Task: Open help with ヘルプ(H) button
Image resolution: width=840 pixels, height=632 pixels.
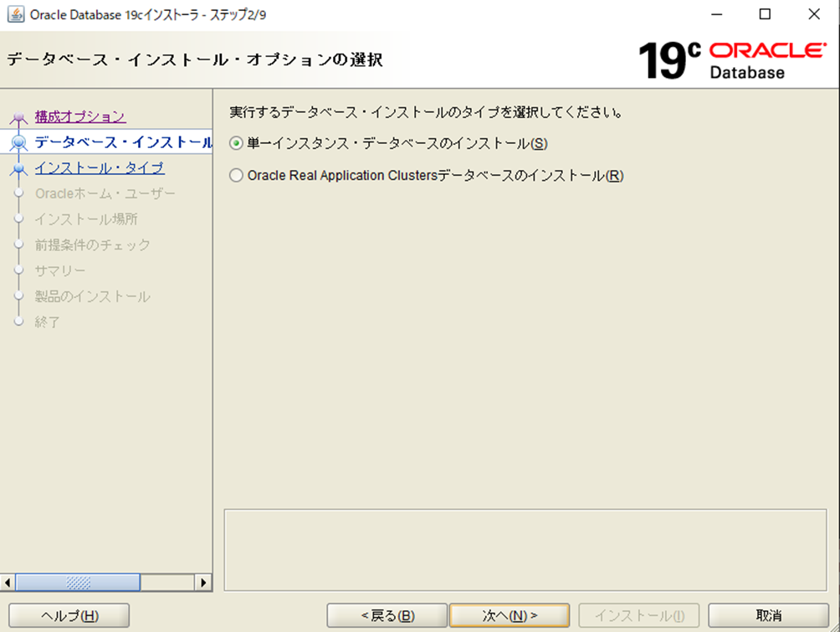Action: point(69,615)
